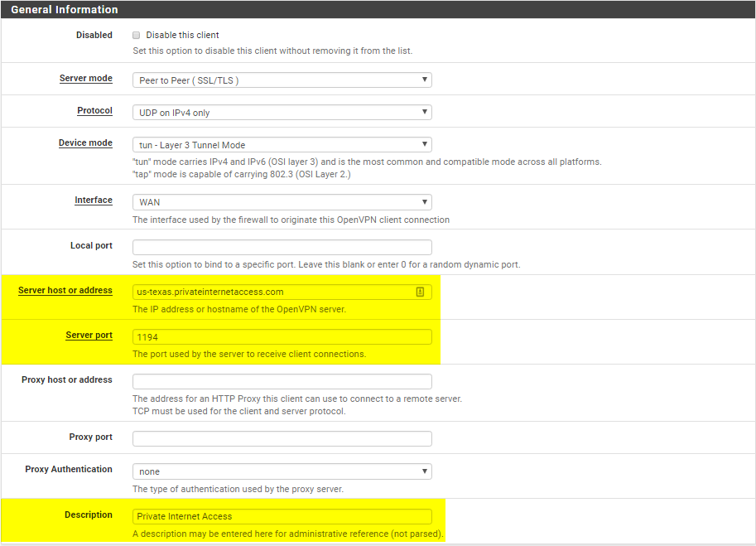This screenshot has height=546, width=756.
Task: Click the Disabled row label
Action: point(94,35)
